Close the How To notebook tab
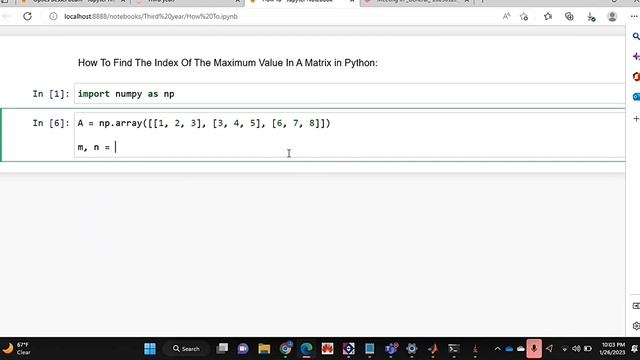Screen dimensions: 640x360 pos(352,1)
